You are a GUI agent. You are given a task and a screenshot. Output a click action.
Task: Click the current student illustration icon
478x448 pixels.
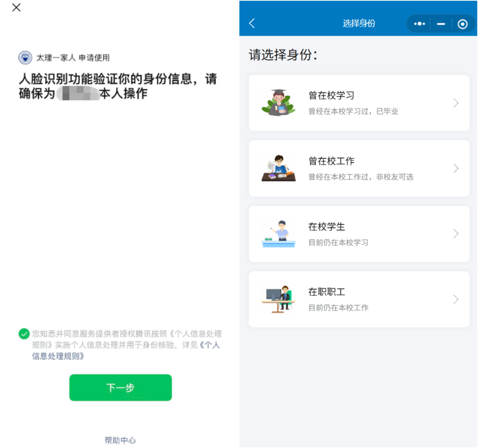pos(279,234)
